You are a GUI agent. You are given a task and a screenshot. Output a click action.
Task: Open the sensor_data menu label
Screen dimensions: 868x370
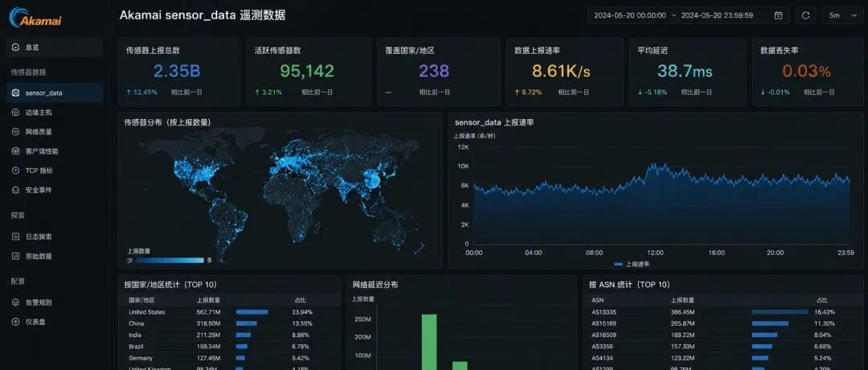click(43, 93)
